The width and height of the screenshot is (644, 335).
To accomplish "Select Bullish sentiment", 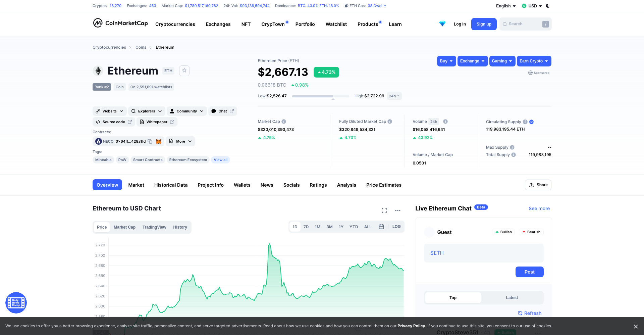I will 503,232.
